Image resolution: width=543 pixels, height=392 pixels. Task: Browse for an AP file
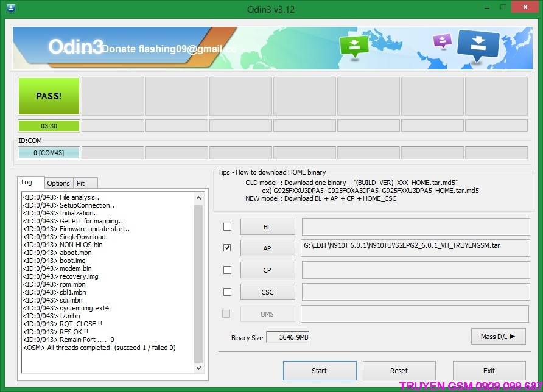click(268, 248)
